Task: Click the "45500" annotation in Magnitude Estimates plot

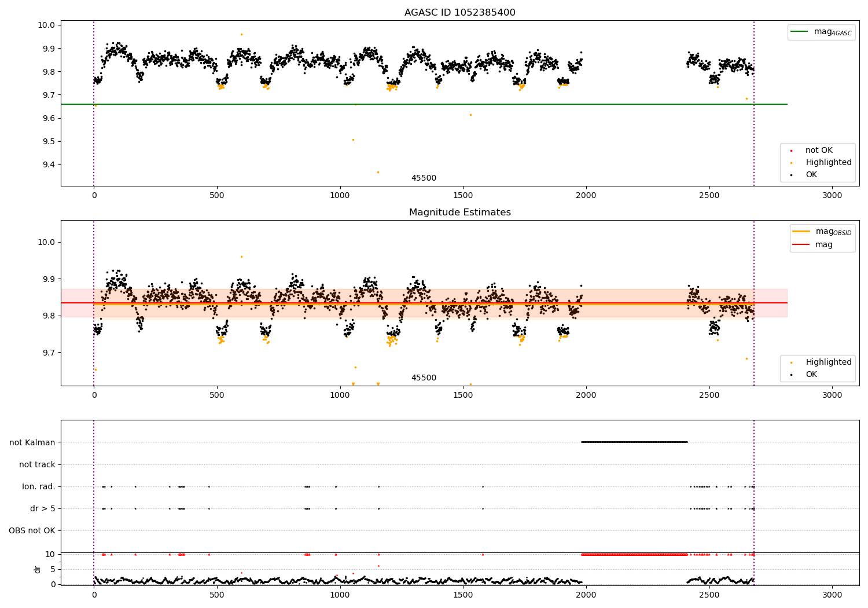Action: [424, 378]
